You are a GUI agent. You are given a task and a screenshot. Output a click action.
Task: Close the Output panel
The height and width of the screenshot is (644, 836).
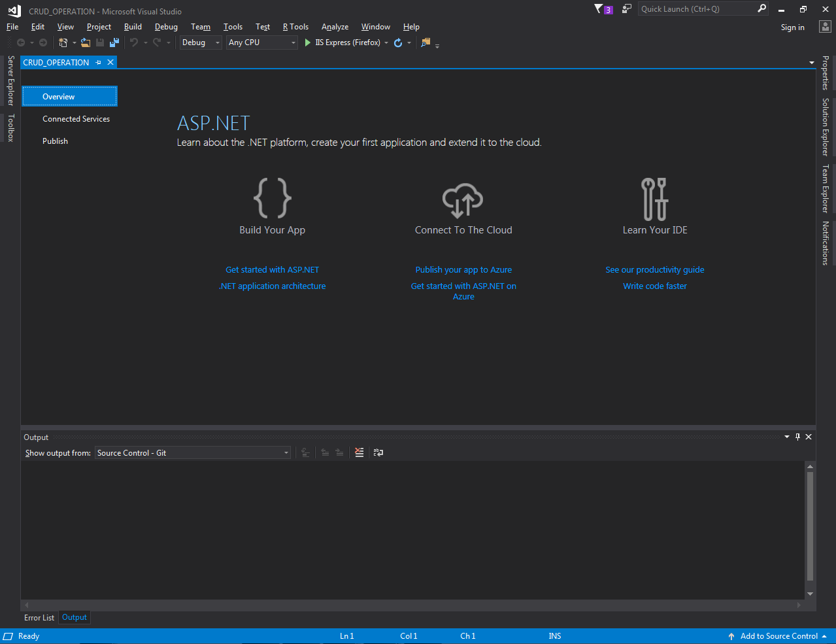tap(809, 437)
